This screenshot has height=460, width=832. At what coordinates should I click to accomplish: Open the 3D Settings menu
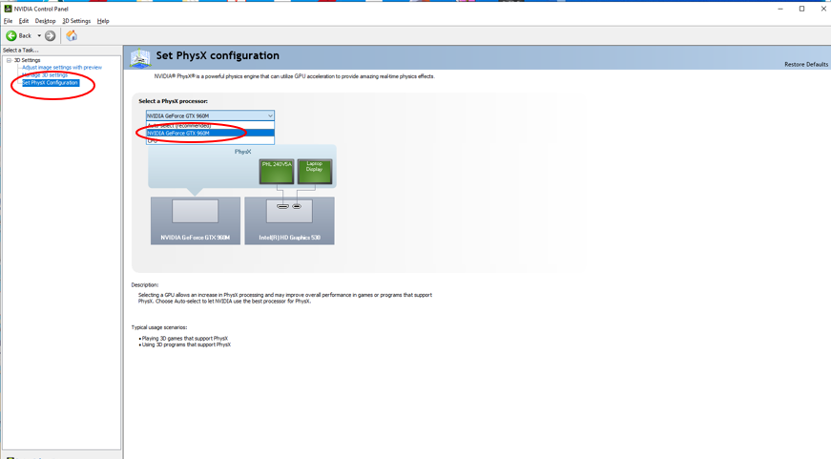76,21
